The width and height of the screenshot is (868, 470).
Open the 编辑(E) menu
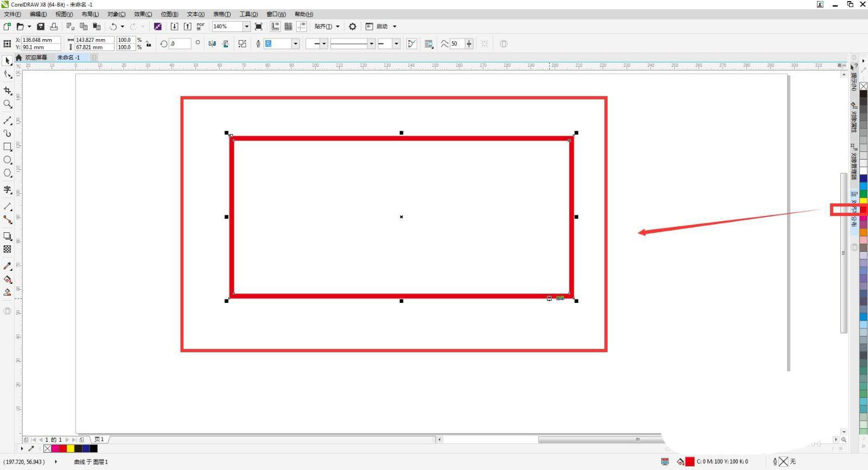tap(38, 14)
